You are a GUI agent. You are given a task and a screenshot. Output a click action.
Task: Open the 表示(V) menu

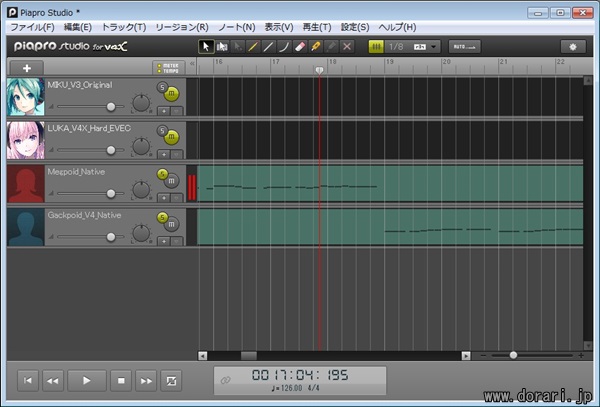point(279,27)
